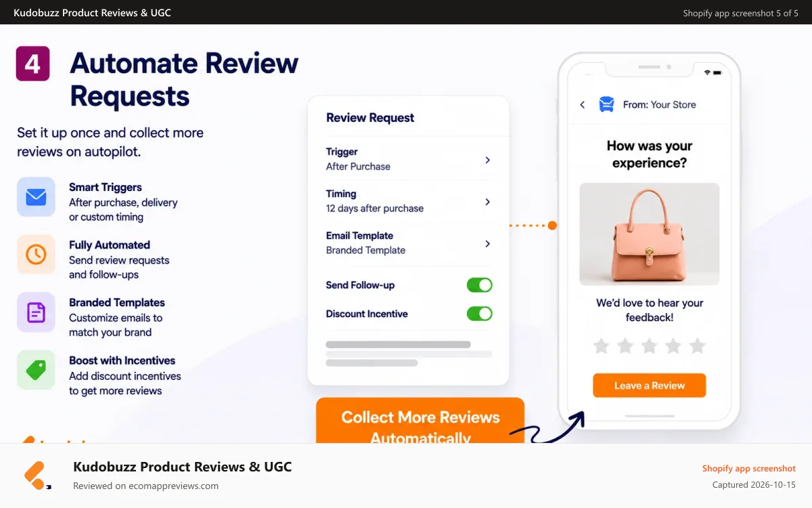Click the wifi icon on the phone
Viewport: 812px width, 508px height.
pos(707,72)
